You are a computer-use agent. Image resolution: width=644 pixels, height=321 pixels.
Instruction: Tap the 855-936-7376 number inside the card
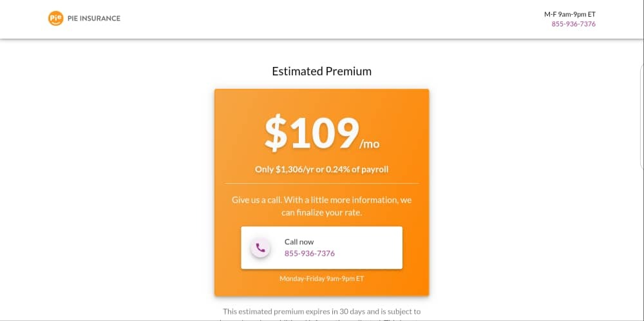pyautogui.click(x=309, y=253)
